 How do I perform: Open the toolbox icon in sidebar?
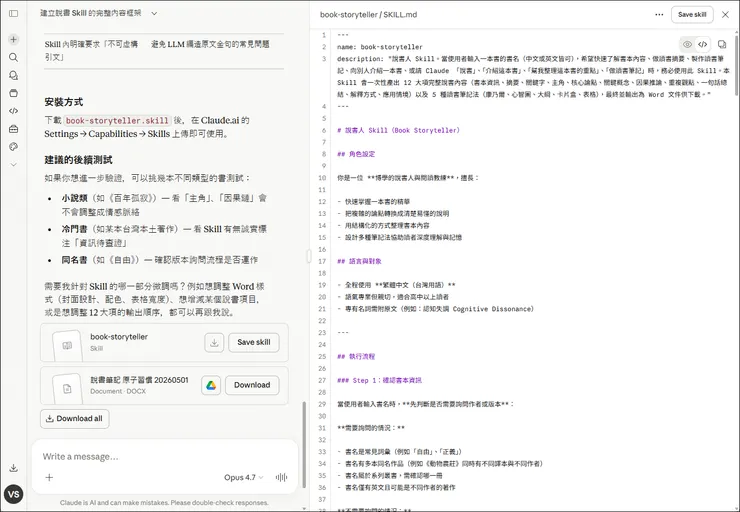pos(14,129)
